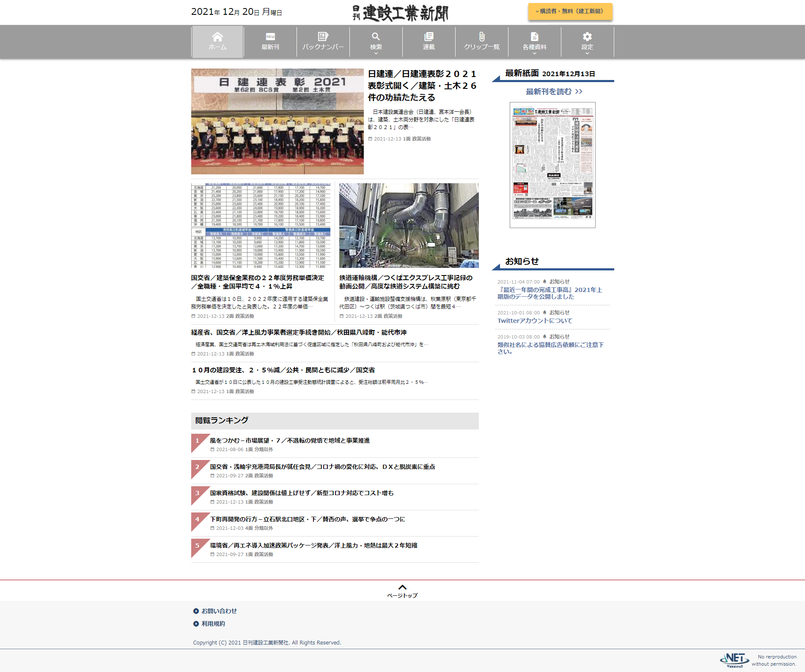Click the 最新紙面 2021年12月13日 heading
Image resolution: width=805 pixels, height=672 pixels.
pos(550,74)
